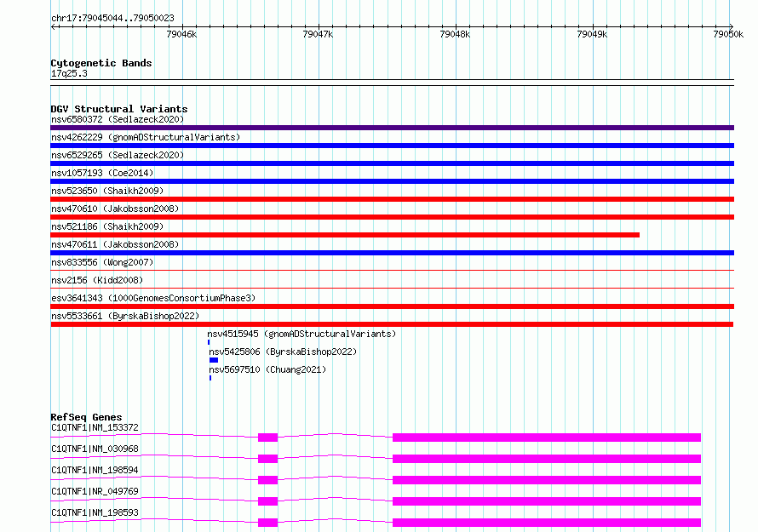758x532 pixels.
Task: Open C1QTNF1|NR_049769 transcript label
Action: click(x=95, y=491)
